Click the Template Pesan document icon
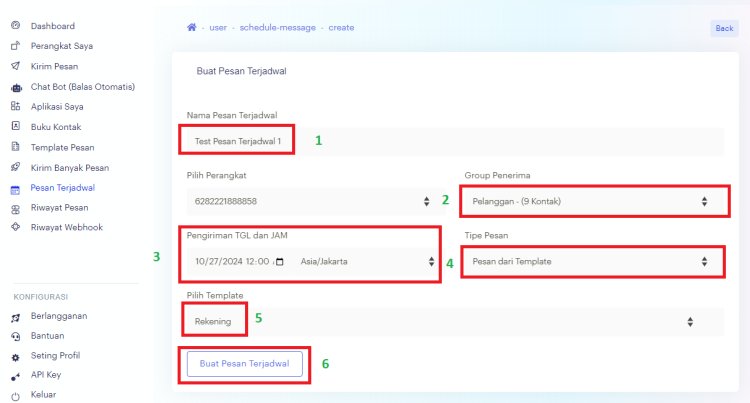Image resolution: width=750 pixels, height=403 pixels. click(x=15, y=147)
